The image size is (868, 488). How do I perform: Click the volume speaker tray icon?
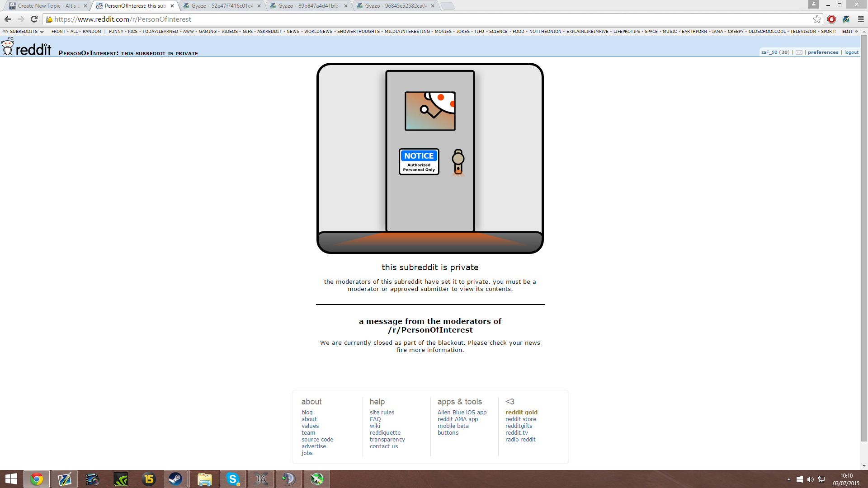810,479
